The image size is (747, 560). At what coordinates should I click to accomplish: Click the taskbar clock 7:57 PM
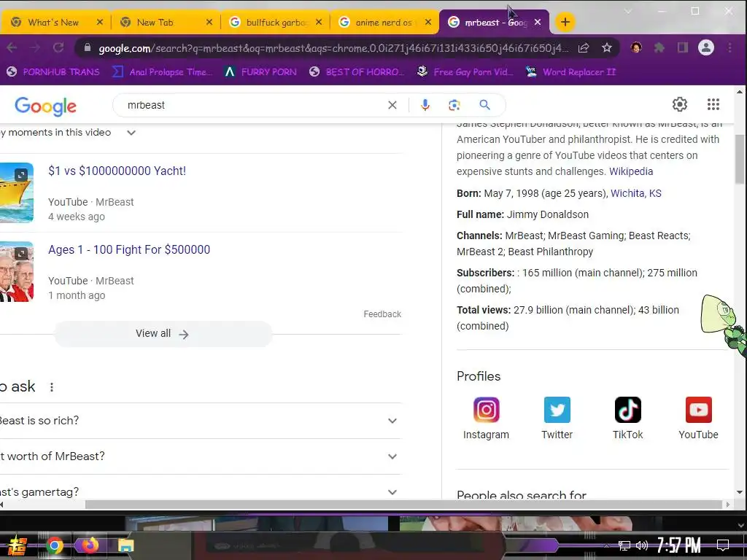678,545
